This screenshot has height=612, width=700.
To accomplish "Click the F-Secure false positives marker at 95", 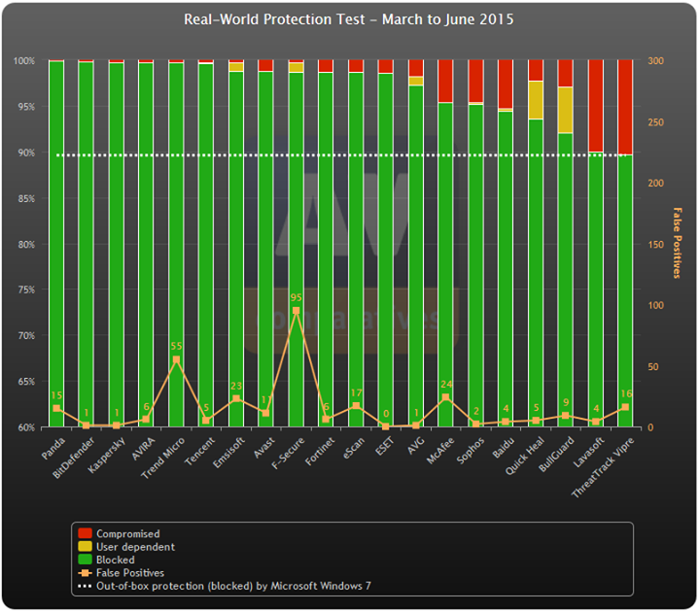I will (x=296, y=311).
